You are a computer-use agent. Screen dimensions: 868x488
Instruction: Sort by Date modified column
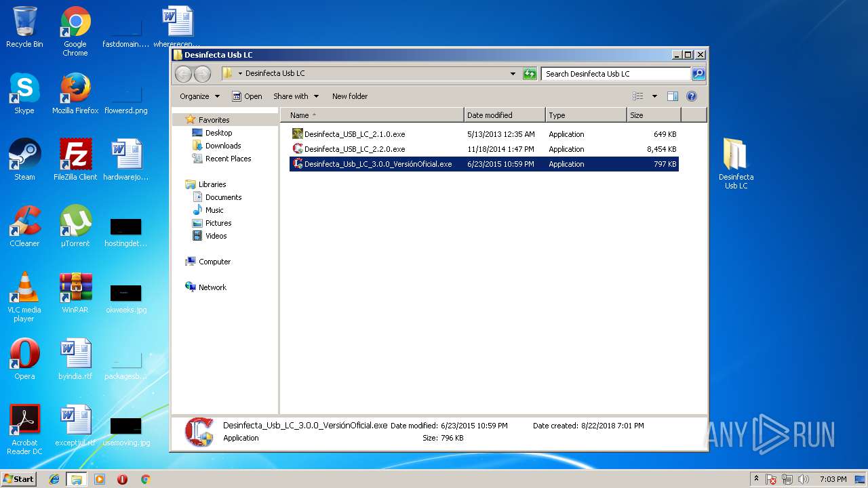(505, 115)
